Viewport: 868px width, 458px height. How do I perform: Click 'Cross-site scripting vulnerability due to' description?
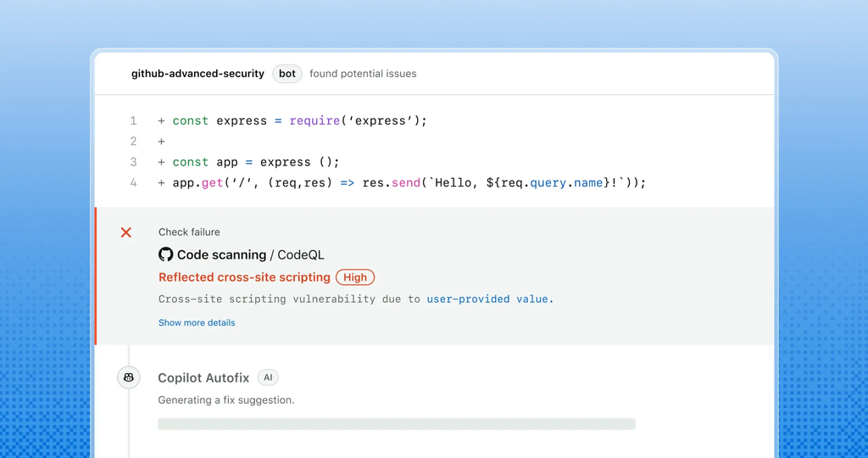click(x=289, y=299)
